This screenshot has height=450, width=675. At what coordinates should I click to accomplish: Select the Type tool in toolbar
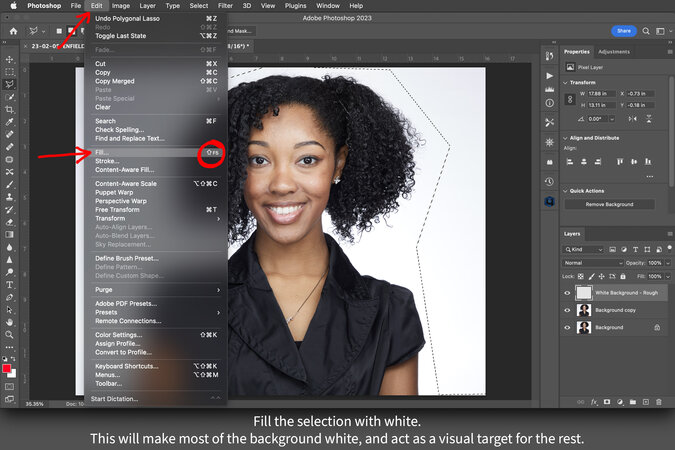tap(9, 283)
